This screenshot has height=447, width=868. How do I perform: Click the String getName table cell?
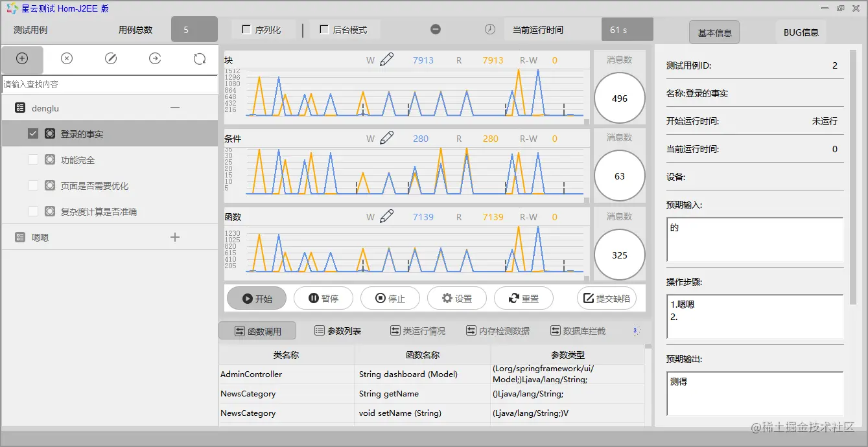point(423,394)
